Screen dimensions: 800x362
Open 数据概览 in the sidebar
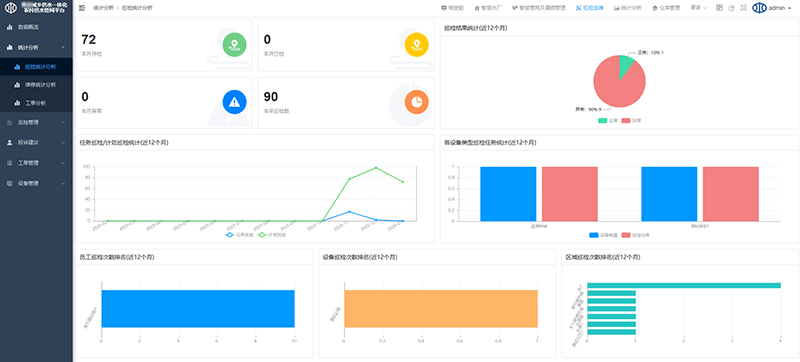[36, 27]
